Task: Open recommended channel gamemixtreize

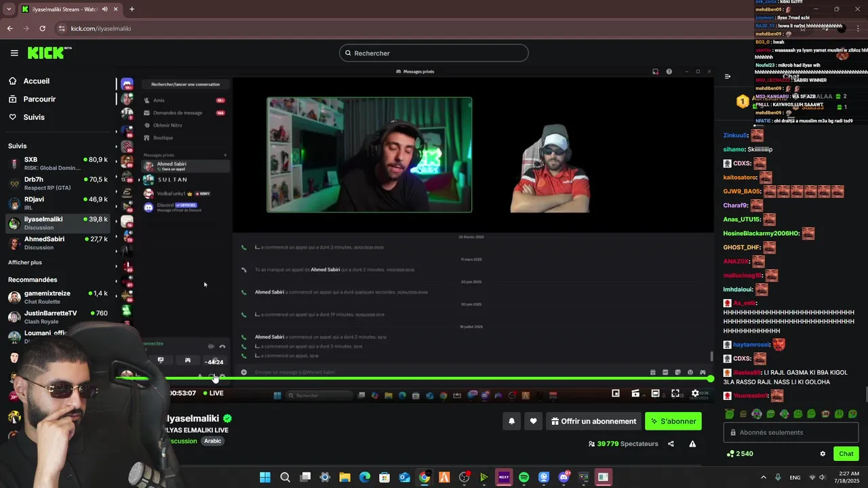Action: (x=58, y=297)
